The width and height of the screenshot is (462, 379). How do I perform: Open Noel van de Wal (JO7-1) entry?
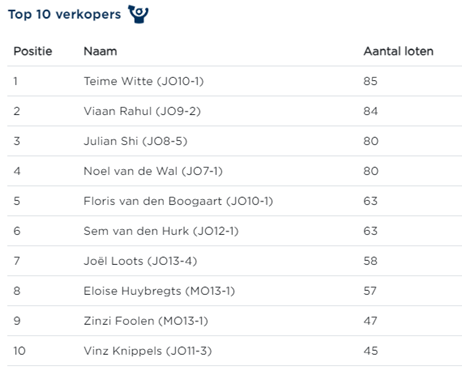click(x=153, y=171)
